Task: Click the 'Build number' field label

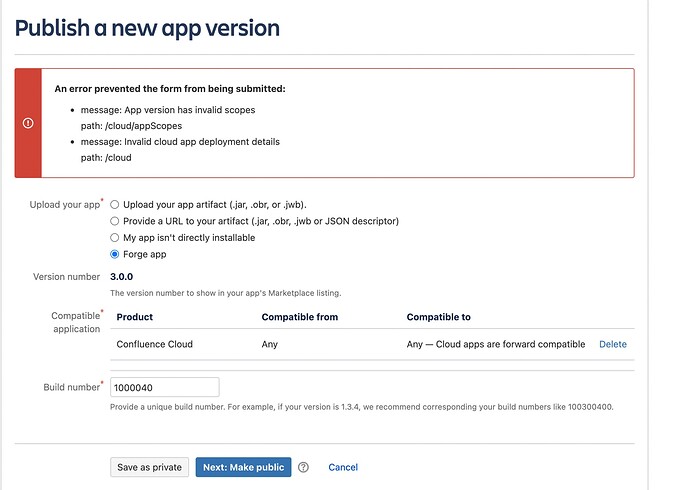Action: tap(72, 387)
